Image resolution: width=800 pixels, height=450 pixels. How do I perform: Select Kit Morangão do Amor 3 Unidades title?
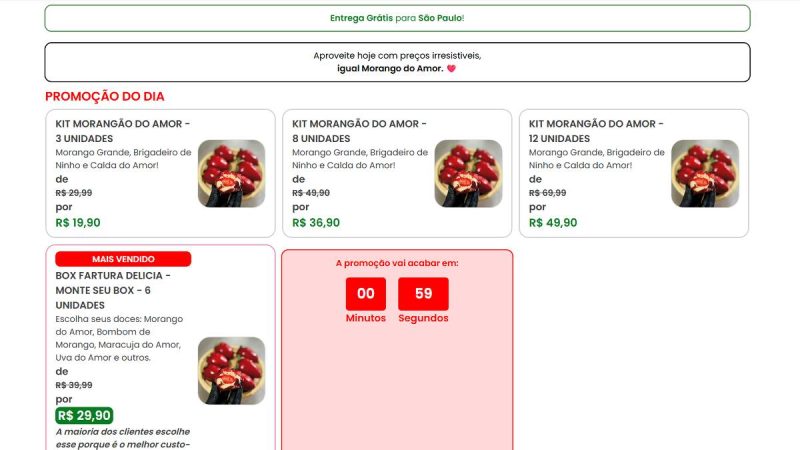pyautogui.click(x=122, y=131)
